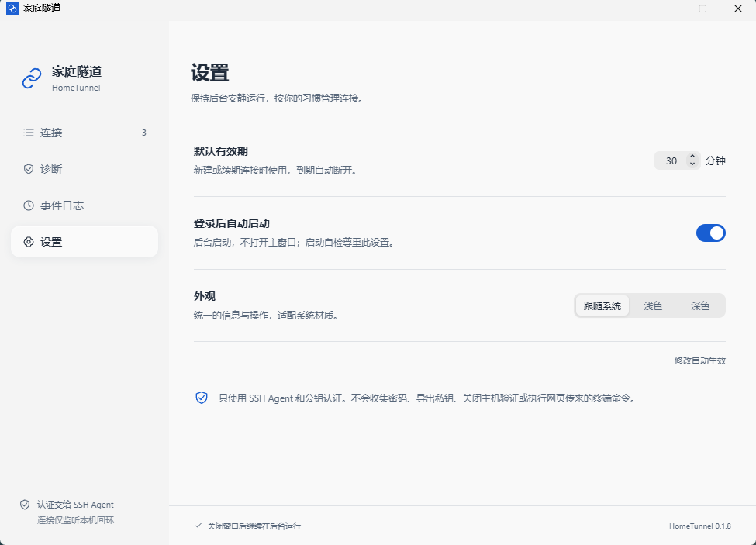Click the blue shield icon before SSH Agent notice

(x=202, y=398)
